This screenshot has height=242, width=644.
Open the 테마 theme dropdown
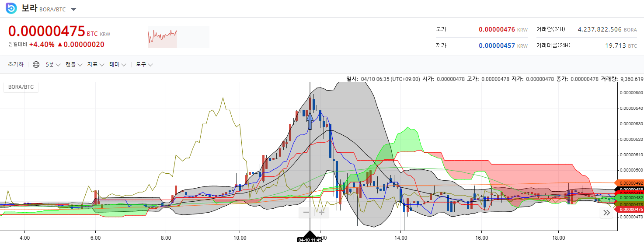click(x=118, y=65)
